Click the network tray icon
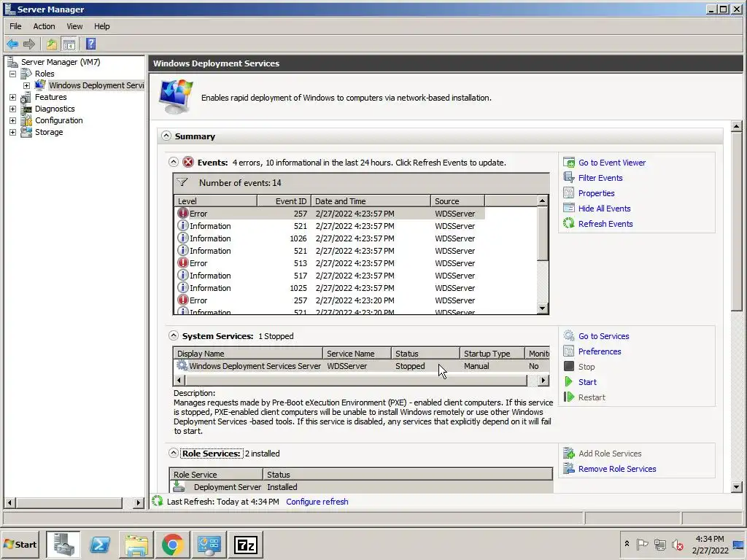Image resolution: width=747 pixels, height=560 pixels. tap(659, 544)
